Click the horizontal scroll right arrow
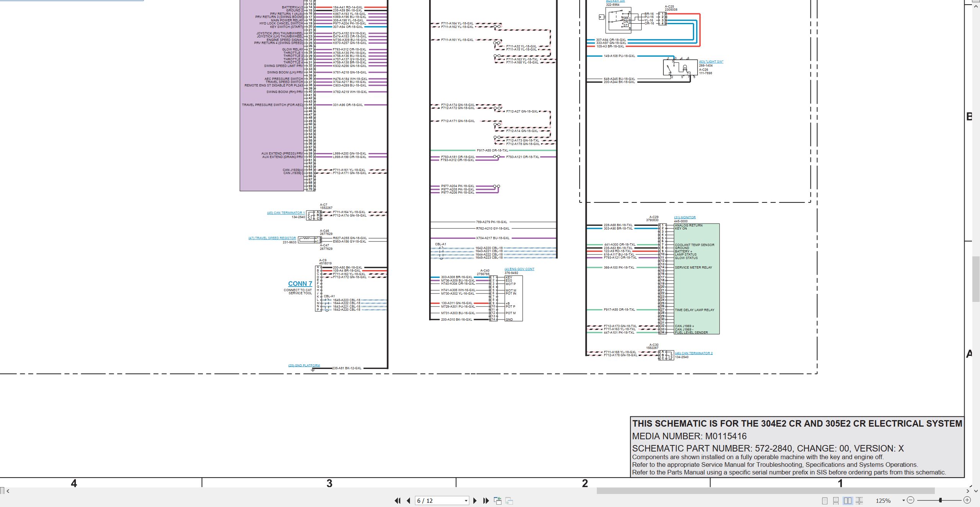The image size is (980, 507). 968,491
